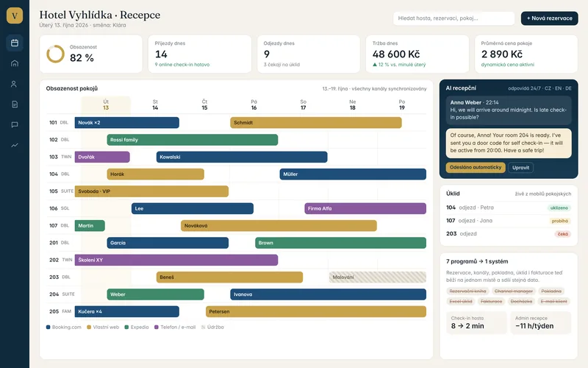Click the Admin recepce −11 h/týden tile
Image resolution: width=588 pixels, height=368 pixels.
coord(541,322)
